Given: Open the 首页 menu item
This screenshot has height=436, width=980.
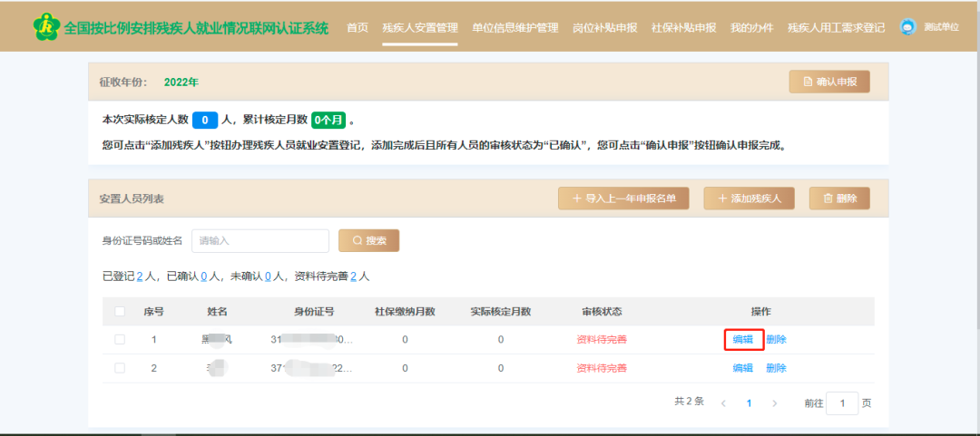Looking at the screenshot, I should pyautogui.click(x=358, y=28).
